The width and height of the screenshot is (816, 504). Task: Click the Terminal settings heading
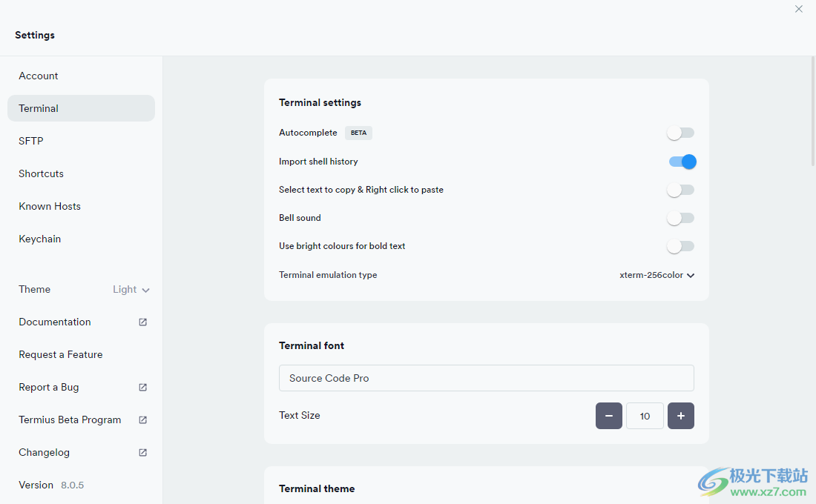[320, 102]
